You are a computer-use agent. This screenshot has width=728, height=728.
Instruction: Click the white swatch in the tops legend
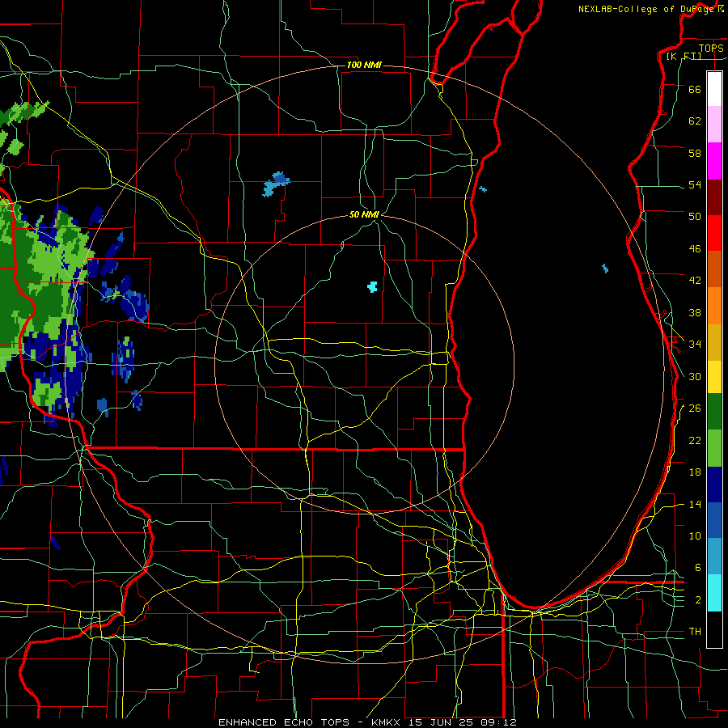[x=714, y=89]
